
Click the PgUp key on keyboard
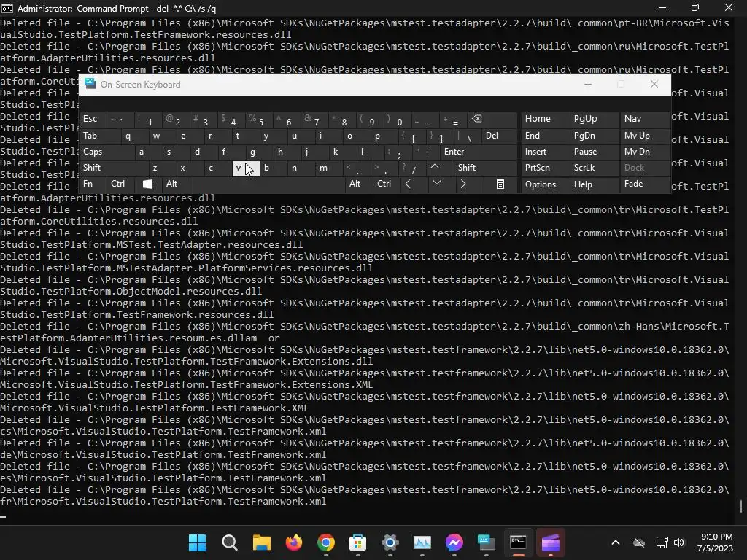click(594, 119)
